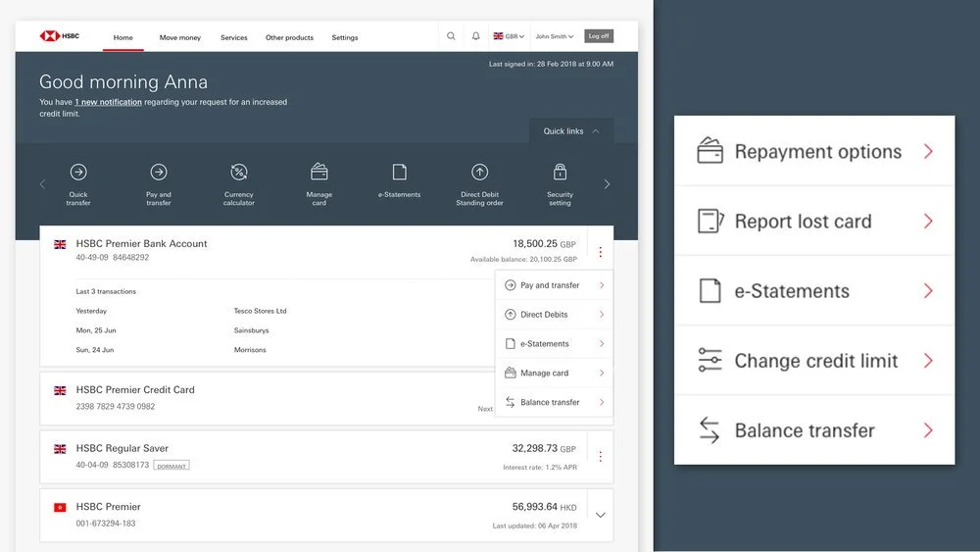980x552 pixels.
Task: Collapse the Quick links panel
Action: [570, 131]
